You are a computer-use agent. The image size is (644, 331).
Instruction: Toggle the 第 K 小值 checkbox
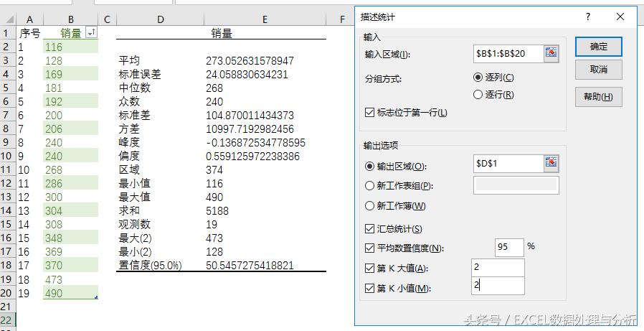[x=369, y=288]
